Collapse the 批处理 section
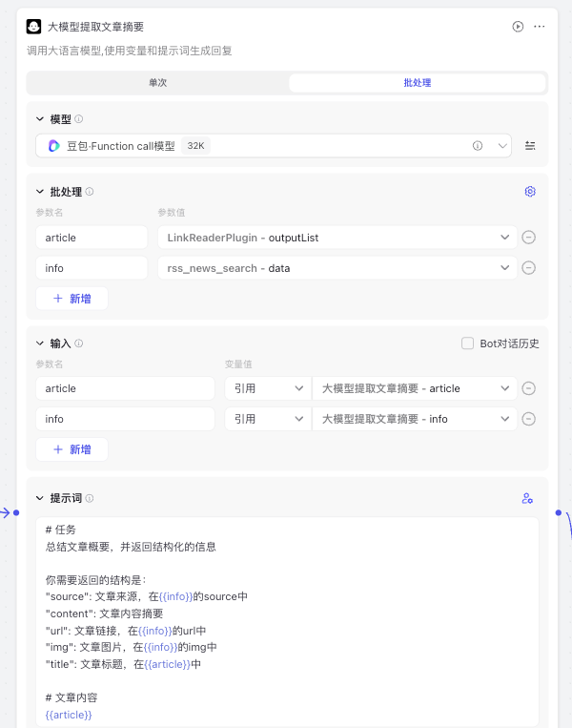 tap(40, 191)
